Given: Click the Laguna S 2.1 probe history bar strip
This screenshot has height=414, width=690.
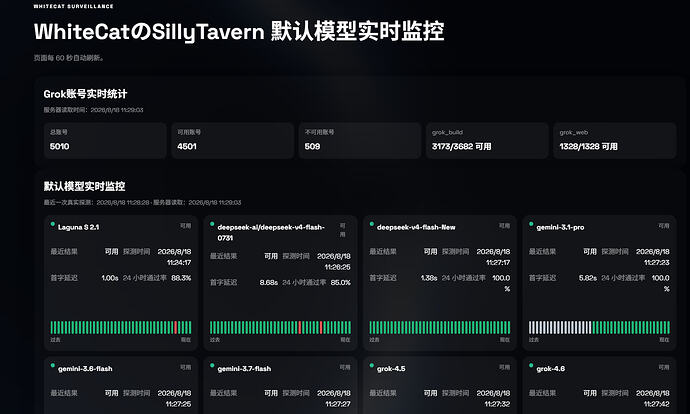Looking at the screenshot, I should [121, 327].
